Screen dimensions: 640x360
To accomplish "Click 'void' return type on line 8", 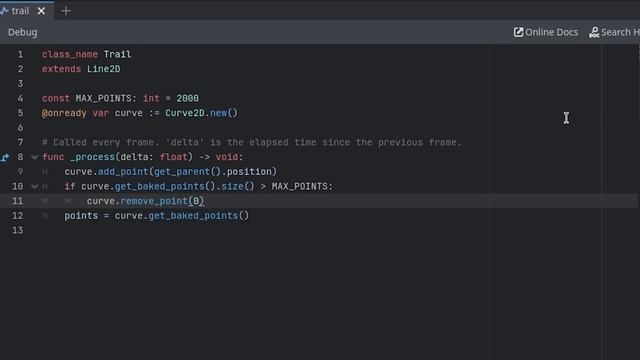I will point(227,157).
